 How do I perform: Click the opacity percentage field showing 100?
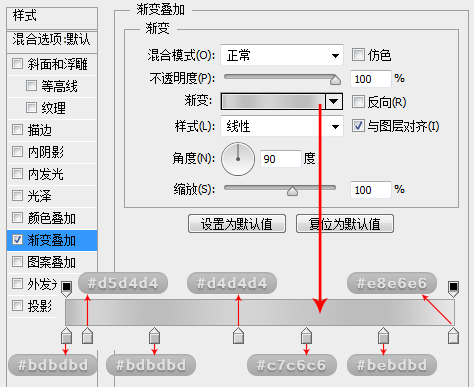tap(371, 79)
